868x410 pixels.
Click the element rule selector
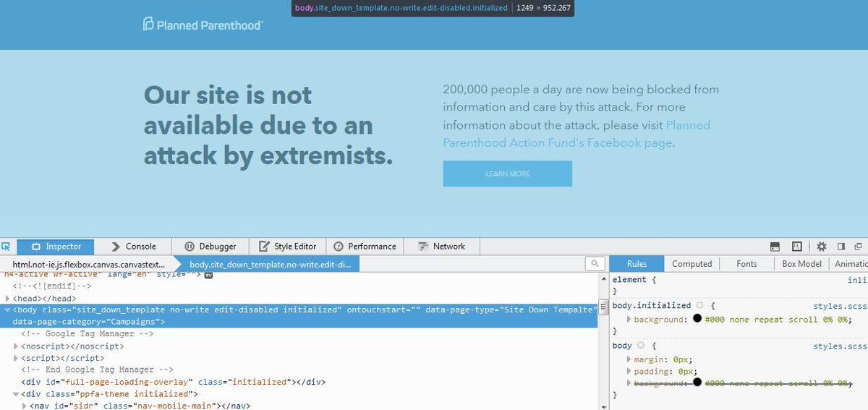[629, 279]
